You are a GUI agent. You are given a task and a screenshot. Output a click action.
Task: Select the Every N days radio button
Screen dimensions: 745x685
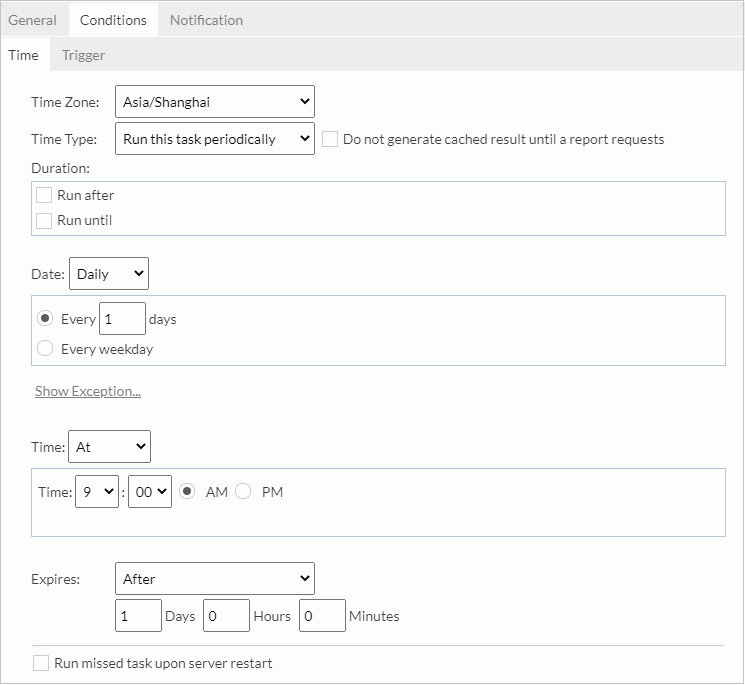45,319
